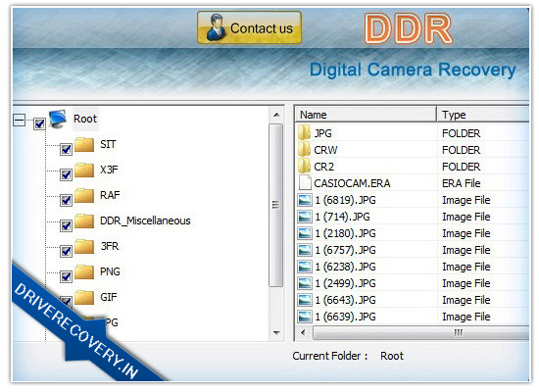Click the 1 (6819).JPG image icon

tap(305, 200)
